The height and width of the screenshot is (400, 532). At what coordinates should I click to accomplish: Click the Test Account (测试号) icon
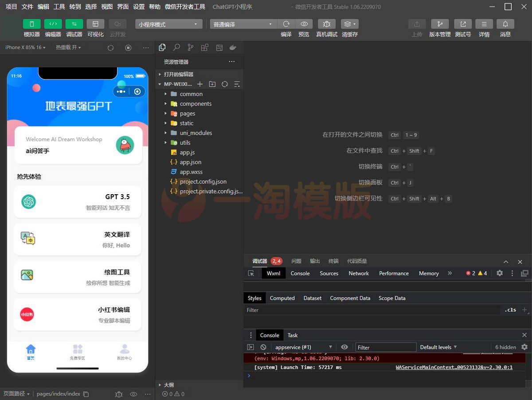[463, 24]
